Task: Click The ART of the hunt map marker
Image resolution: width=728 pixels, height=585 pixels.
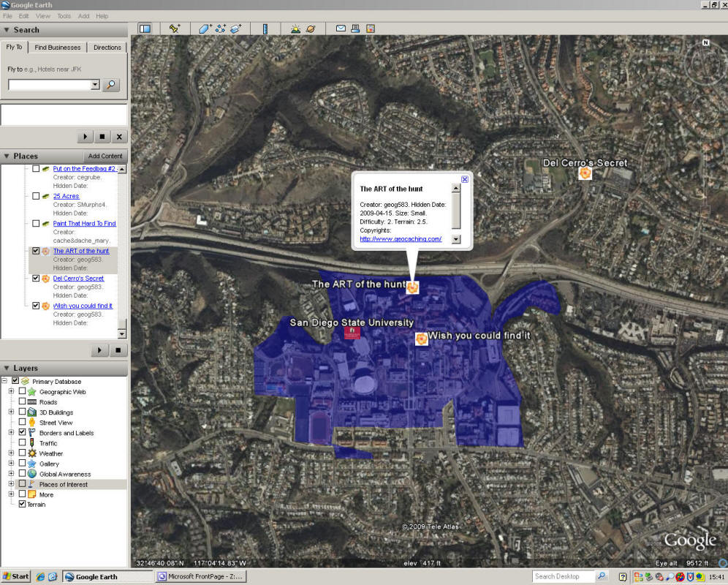Action: point(412,287)
